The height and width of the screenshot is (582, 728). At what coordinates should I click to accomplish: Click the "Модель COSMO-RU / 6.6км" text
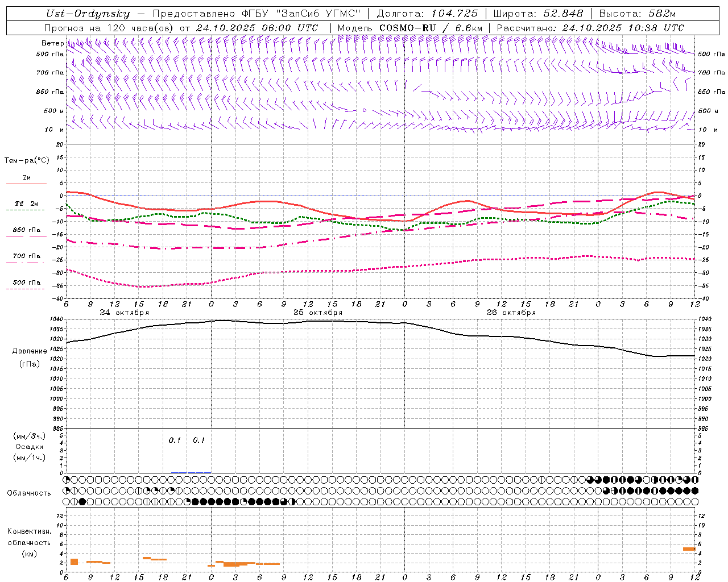coord(410,28)
